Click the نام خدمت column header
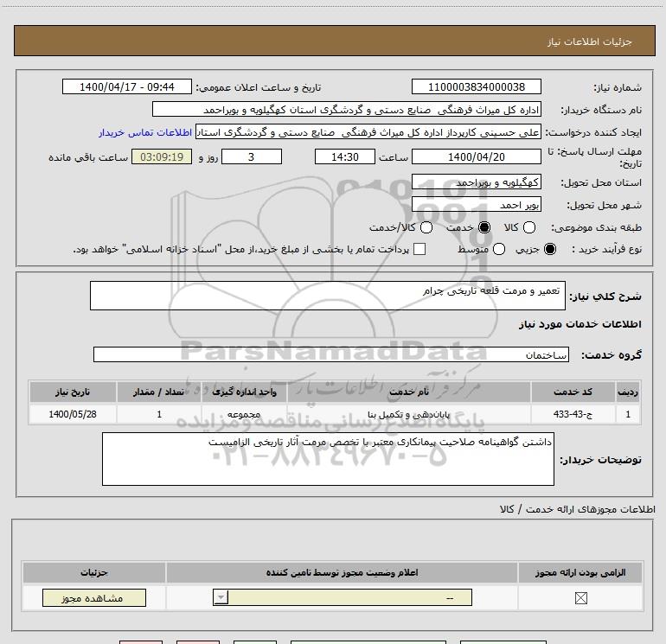666x644 pixels. pos(408,392)
